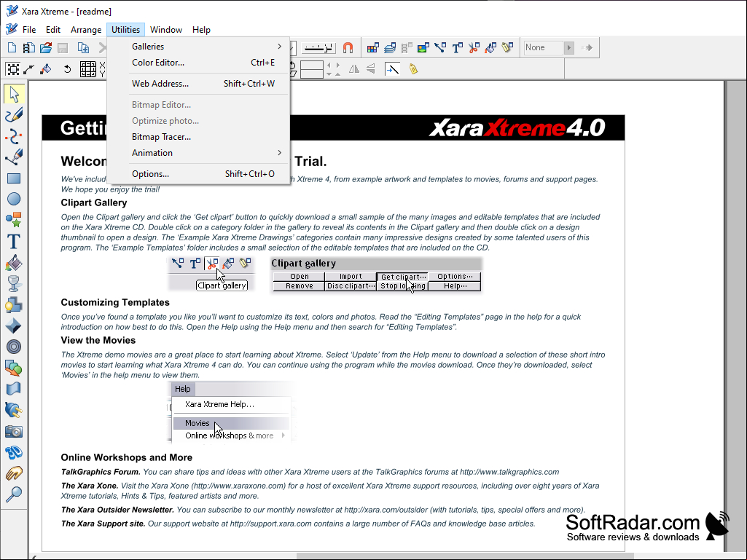This screenshot has width=747, height=560.
Task: Select the Transparency wine glass tool
Action: pyautogui.click(x=14, y=283)
